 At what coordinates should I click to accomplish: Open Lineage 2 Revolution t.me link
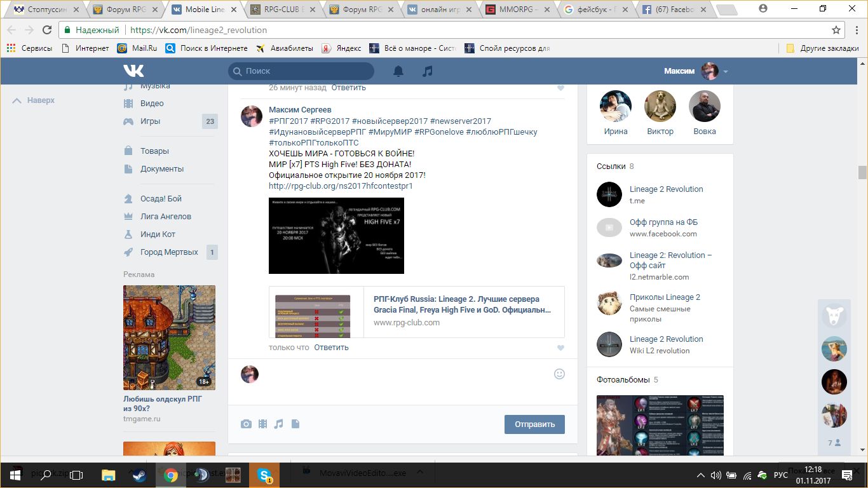(667, 189)
